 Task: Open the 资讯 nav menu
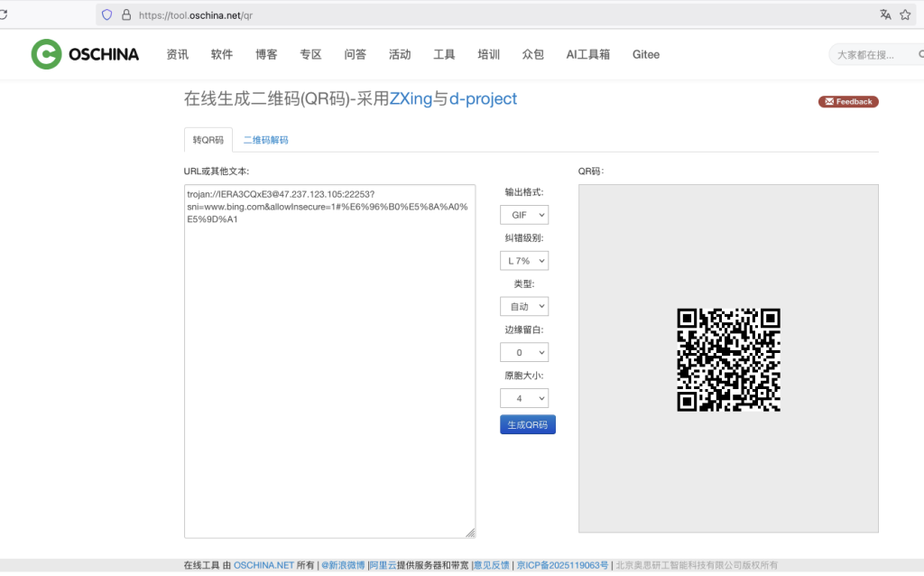tap(178, 54)
